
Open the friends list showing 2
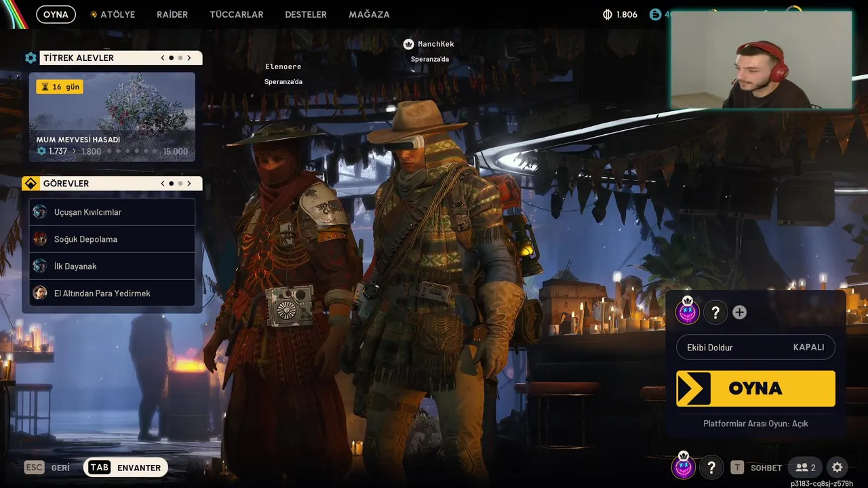pyautogui.click(x=806, y=468)
